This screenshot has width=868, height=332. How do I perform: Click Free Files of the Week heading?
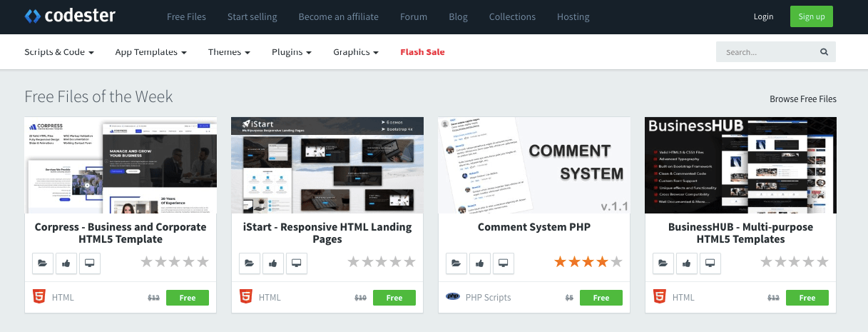click(98, 96)
